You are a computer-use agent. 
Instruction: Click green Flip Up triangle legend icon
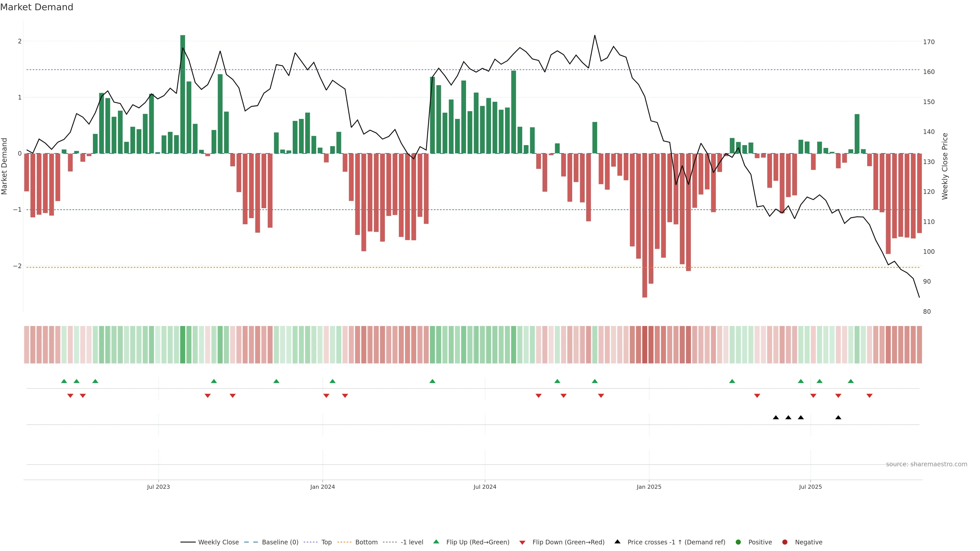point(436,542)
